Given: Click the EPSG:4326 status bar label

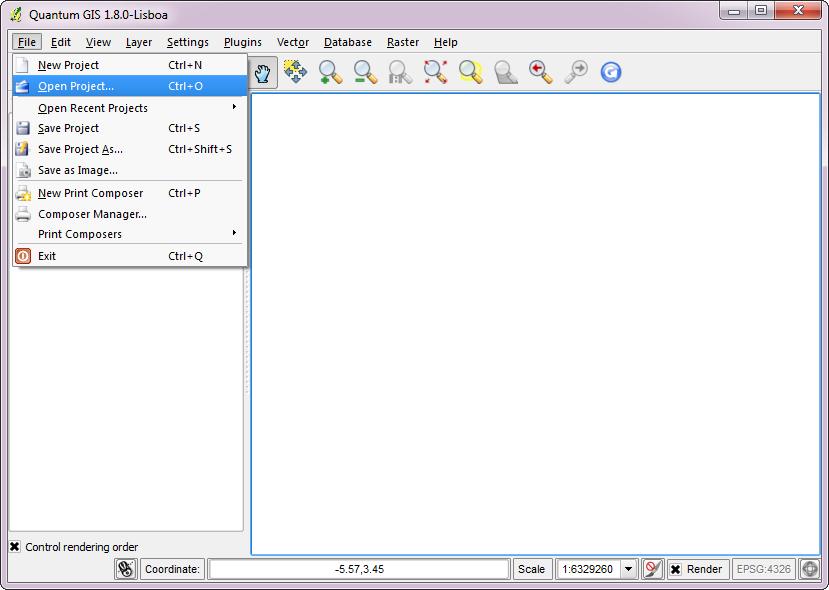Looking at the screenshot, I should click(763, 569).
